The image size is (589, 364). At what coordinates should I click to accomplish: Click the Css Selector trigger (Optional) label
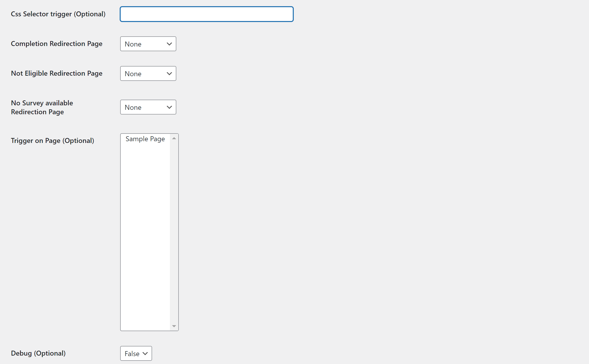tap(58, 14)
